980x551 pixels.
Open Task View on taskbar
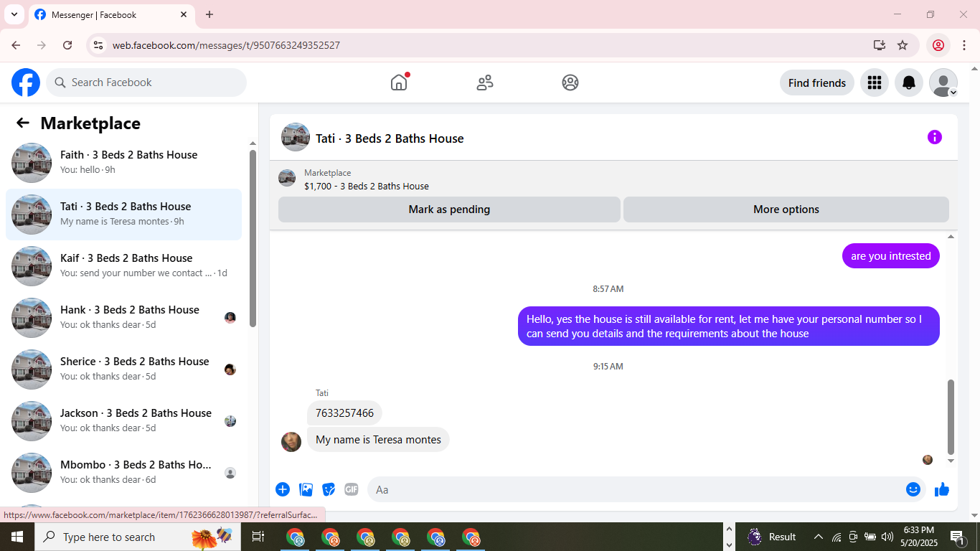(x=258, y=537)
